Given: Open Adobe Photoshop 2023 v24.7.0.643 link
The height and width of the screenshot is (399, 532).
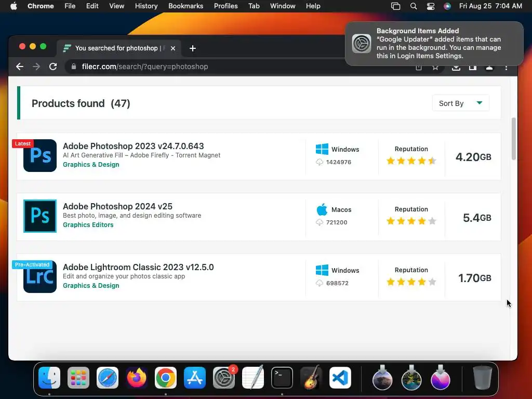Looking at the screenshot, I should tap(134, 146).
